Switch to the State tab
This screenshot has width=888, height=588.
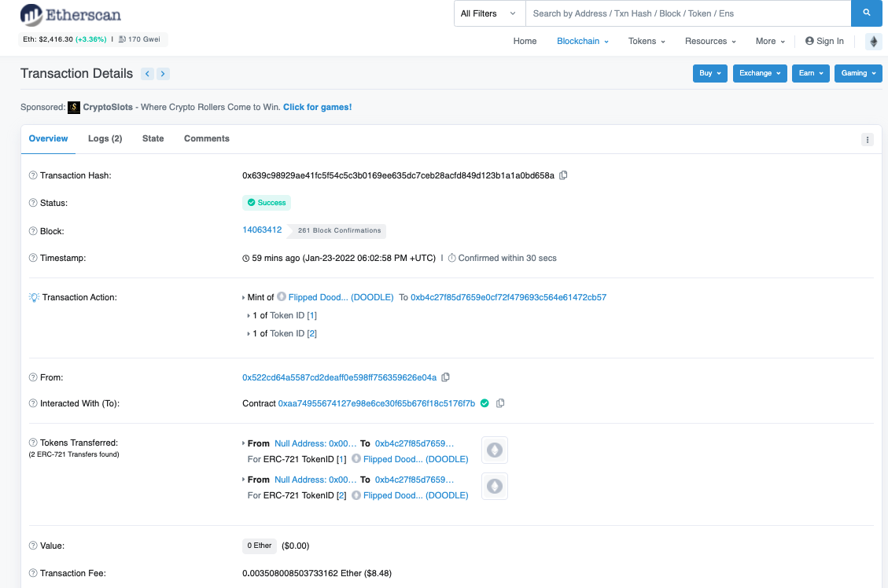click(153, 138)
